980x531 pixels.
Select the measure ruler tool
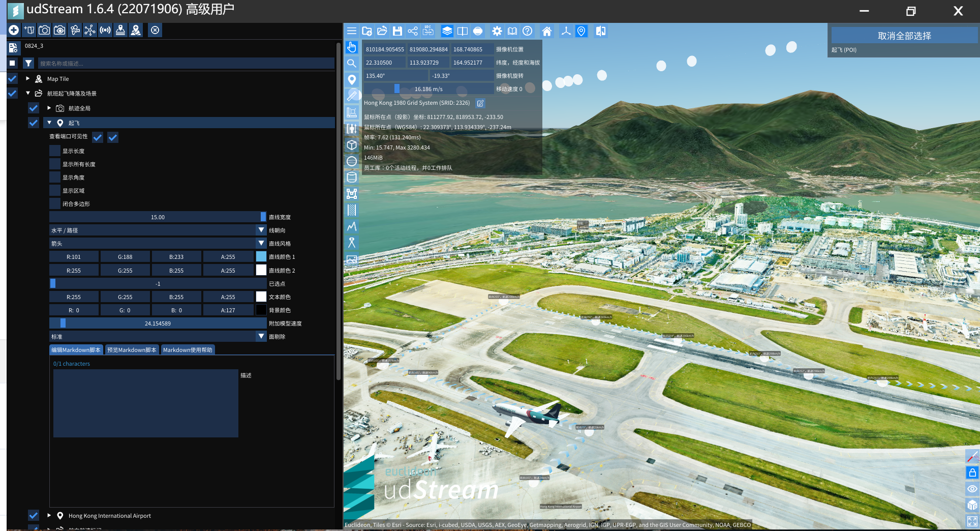click(x=352, y=96)
